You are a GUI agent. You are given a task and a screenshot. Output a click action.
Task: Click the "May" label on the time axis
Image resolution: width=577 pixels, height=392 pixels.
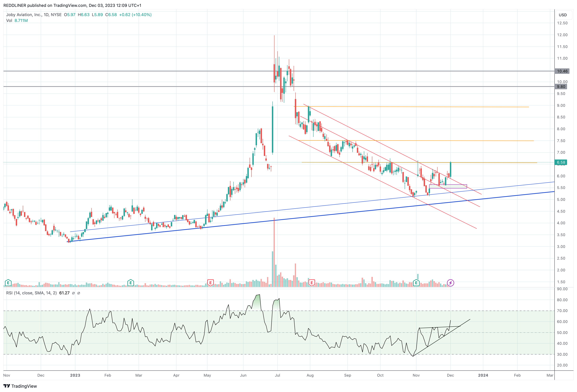pyautogui.click(x=207, y=375)
